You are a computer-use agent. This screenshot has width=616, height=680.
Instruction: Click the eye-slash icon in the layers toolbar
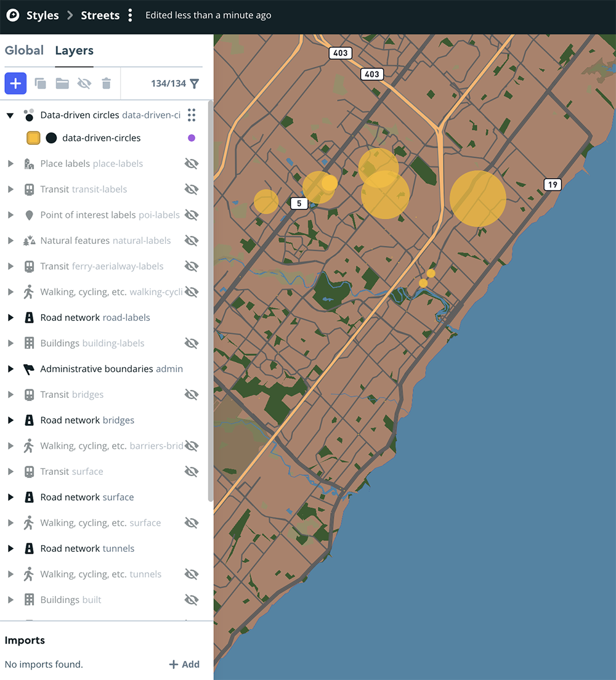[x=84, y=83]
